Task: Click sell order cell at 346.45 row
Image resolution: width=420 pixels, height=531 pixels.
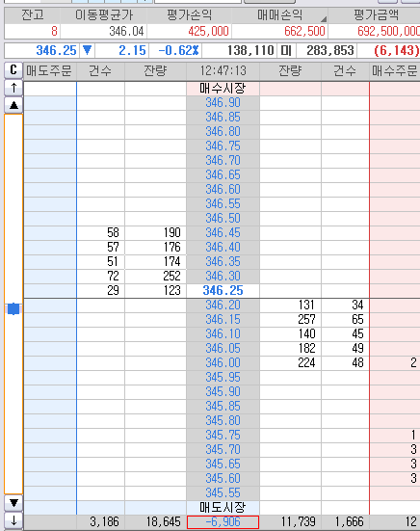Action: (x=50, y=232)
